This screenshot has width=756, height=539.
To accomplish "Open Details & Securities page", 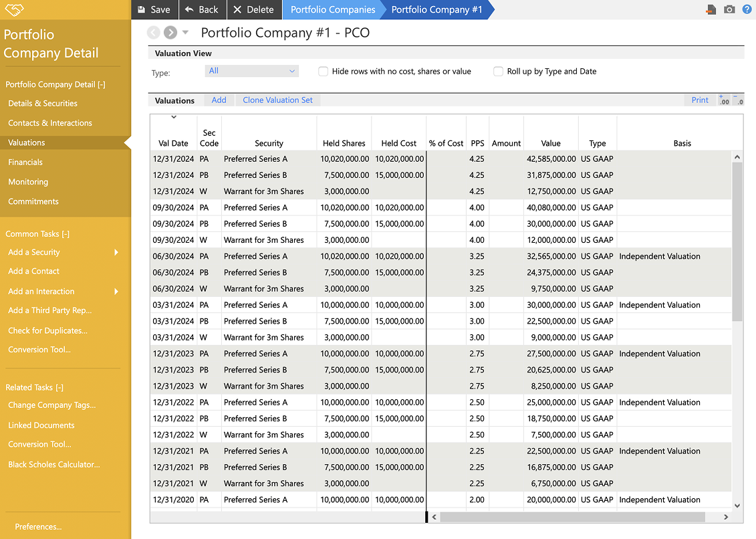I will point(43,103).
